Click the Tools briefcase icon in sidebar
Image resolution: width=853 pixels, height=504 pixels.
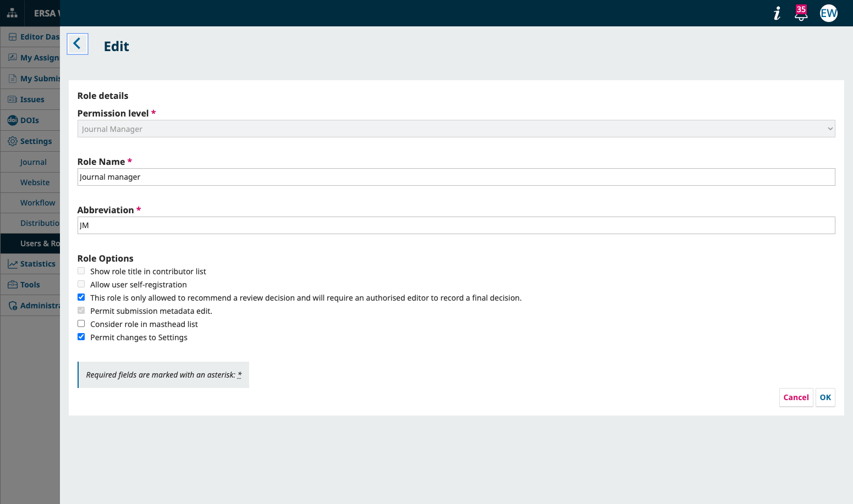[x=12, y=285]
